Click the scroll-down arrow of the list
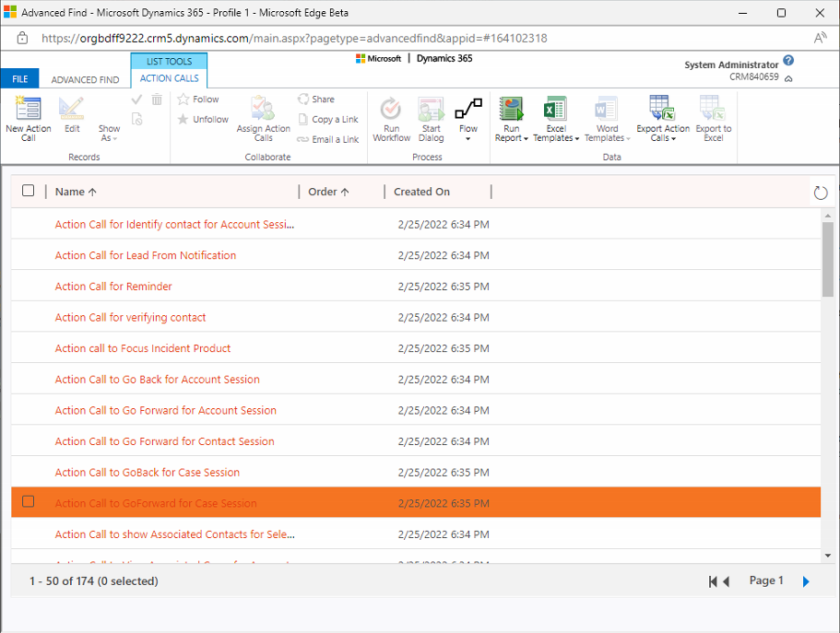Viewport: 840px width, 633px height. pos(828,556)
